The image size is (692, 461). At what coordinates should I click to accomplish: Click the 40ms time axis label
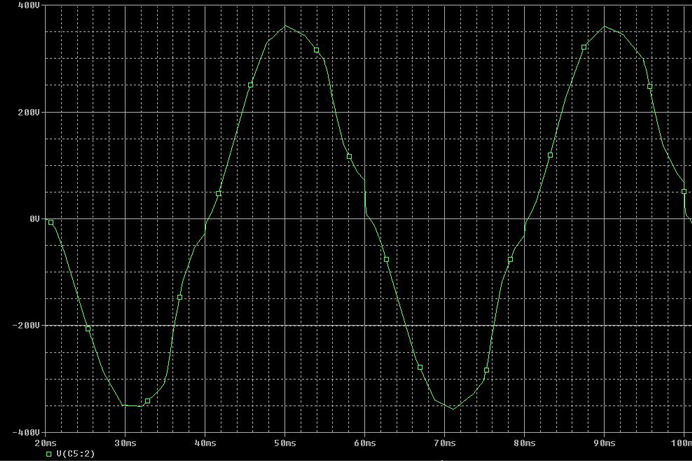205,443
